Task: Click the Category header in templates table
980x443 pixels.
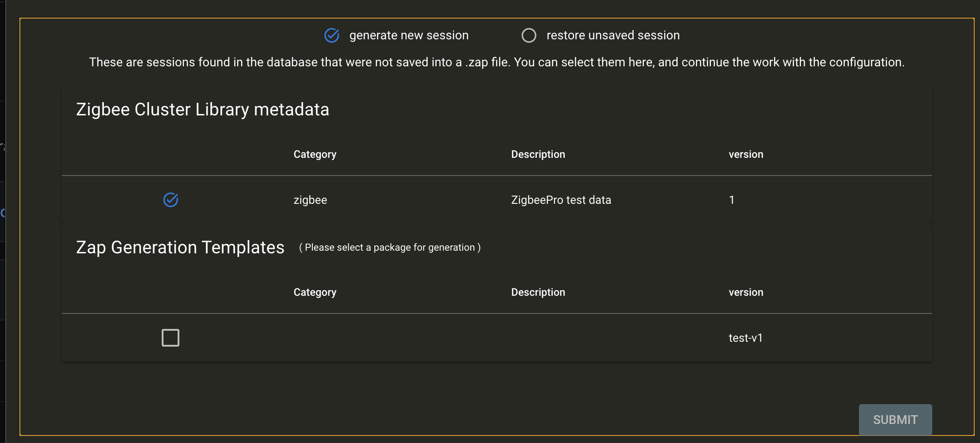Action: [315, 292]
